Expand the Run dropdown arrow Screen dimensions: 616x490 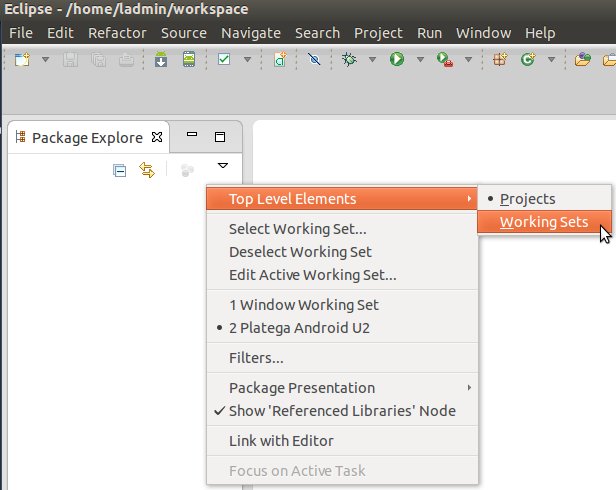tap(420, 60)
